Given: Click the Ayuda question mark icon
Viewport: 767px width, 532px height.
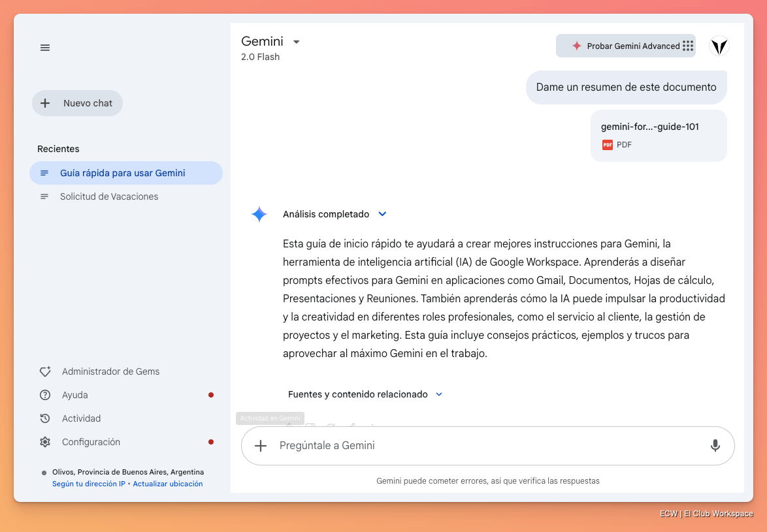Looking at the screenshot, I should tap(45, 395).
